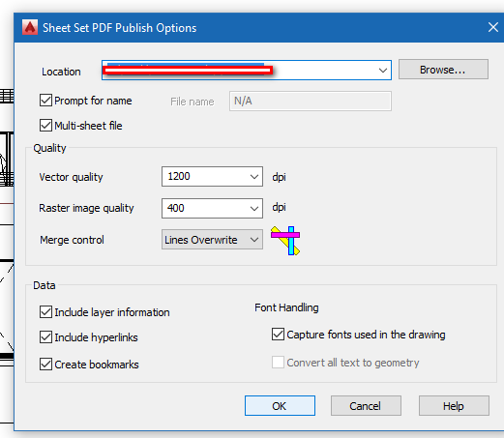Disable Include layer information option
504x438 pixels.
pyautogui.click(x=45, y=312)
